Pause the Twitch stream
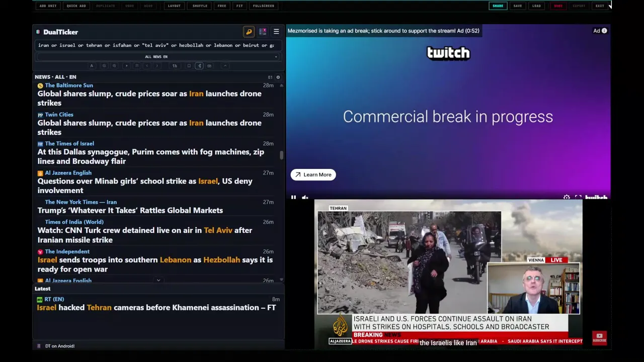 coord(294,198)
